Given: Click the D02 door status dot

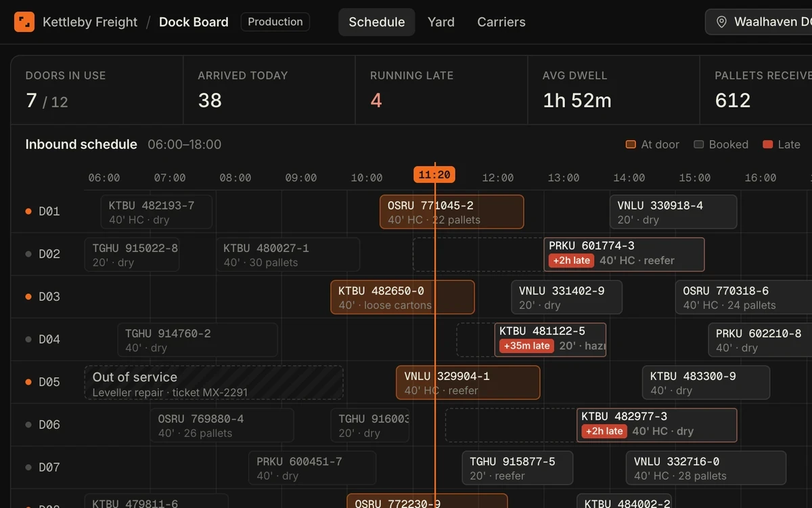Looking at the screenshot, I should coord(28,254).
